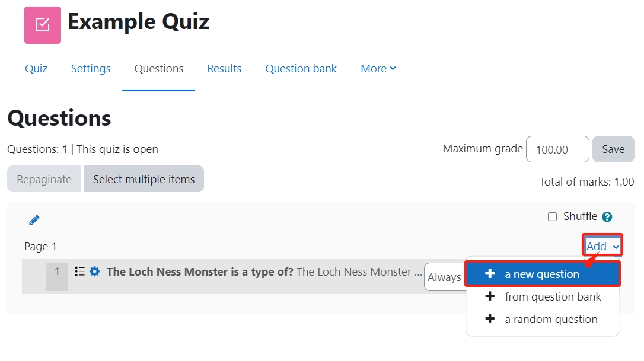Choose 'a random question' from the menu
This screenshot has width=644, height=361.
coord(551,319)
